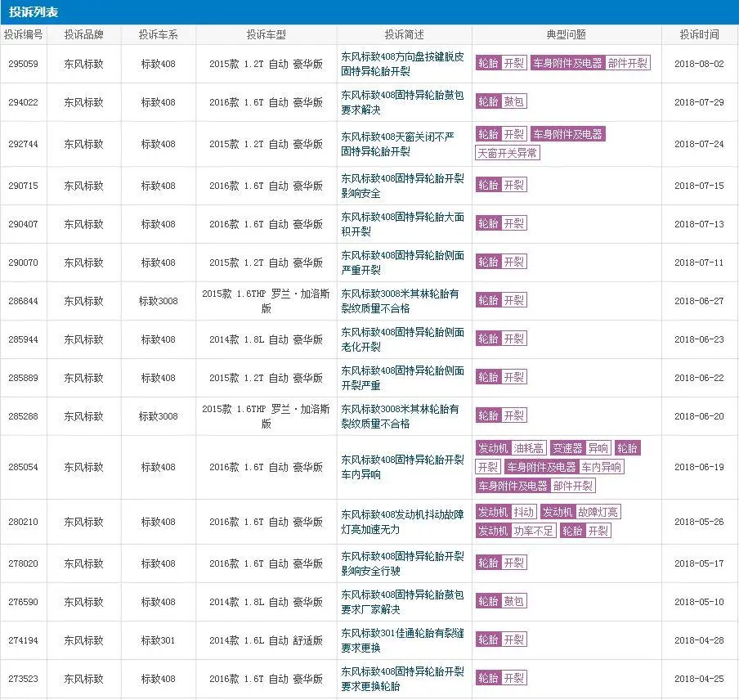Viewport: 739px width, 700px height.
Task: Click the 投诉车系 column header
Action: click(x=159, y=34)
